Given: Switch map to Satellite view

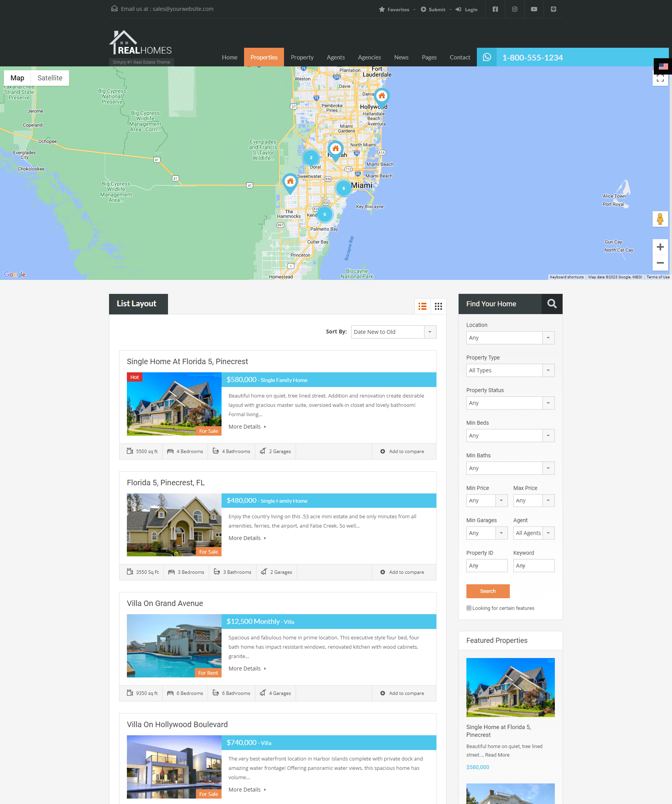Looking at the screenshot, I should coord(50,78).
